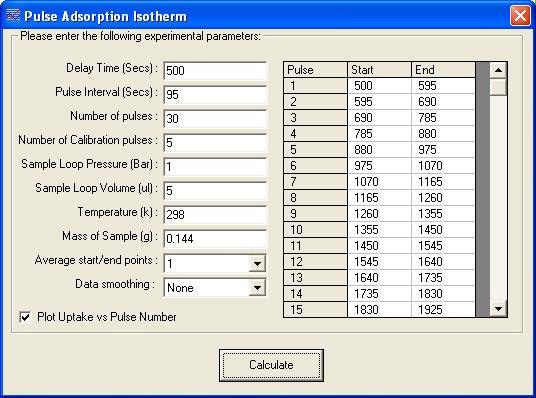Open the Average start/end points dropdown

coord(257,264)
